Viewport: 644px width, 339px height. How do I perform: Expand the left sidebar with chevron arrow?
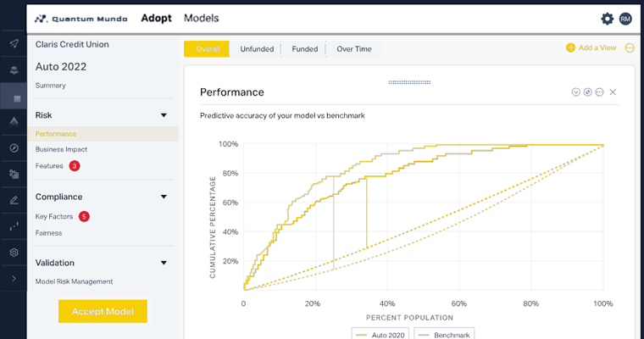click(x=14, y=278)
